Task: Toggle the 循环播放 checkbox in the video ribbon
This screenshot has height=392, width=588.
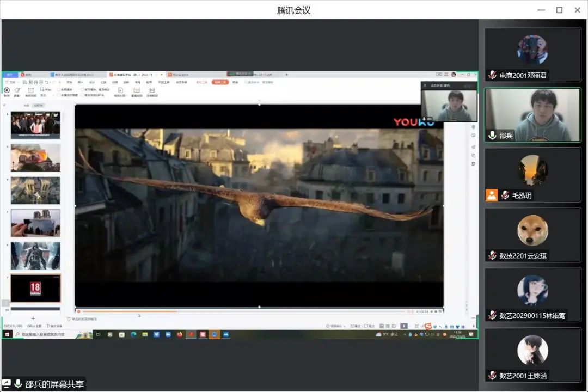Action: (x=82, y=89)
